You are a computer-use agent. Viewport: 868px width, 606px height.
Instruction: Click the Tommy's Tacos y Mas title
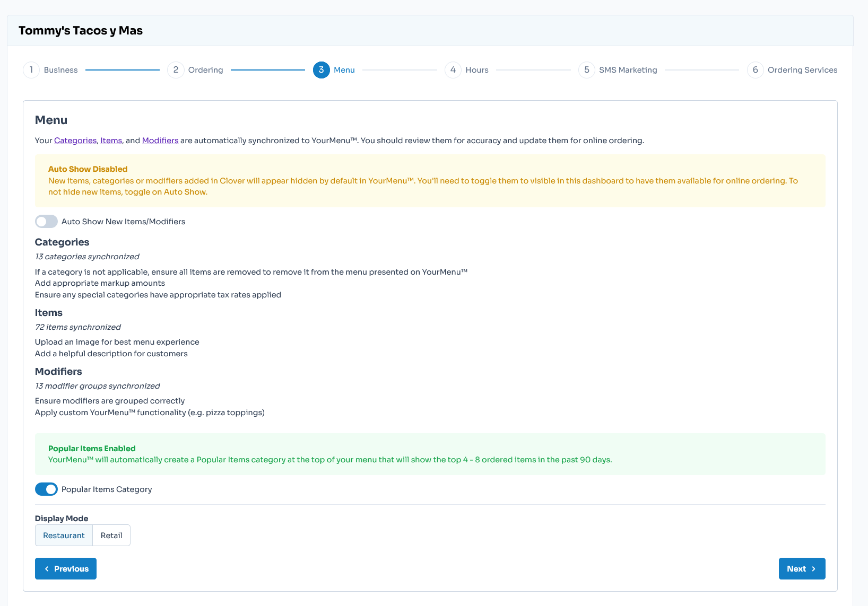pos(81,31)
